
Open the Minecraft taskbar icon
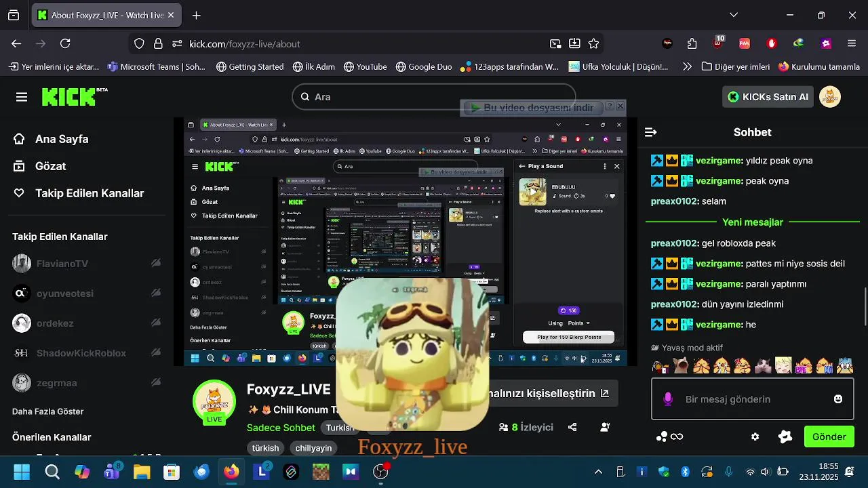coord(321,472)
